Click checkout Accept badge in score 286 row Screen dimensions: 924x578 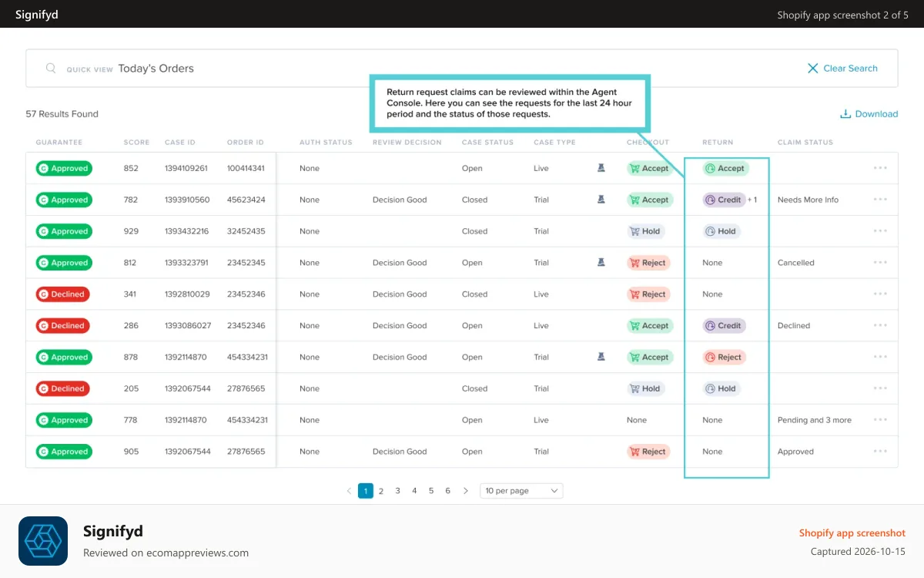(650, 325)
